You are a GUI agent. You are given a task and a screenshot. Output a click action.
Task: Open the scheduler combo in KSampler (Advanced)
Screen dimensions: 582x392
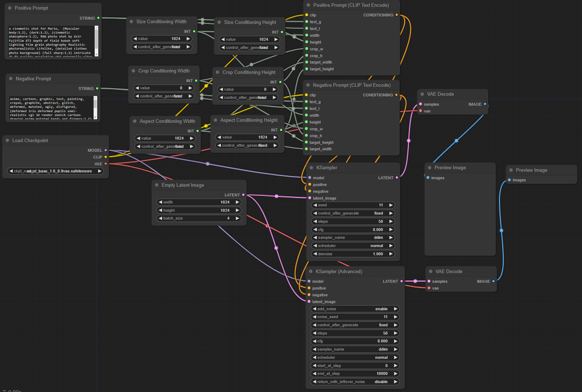(x=355, y=357)
